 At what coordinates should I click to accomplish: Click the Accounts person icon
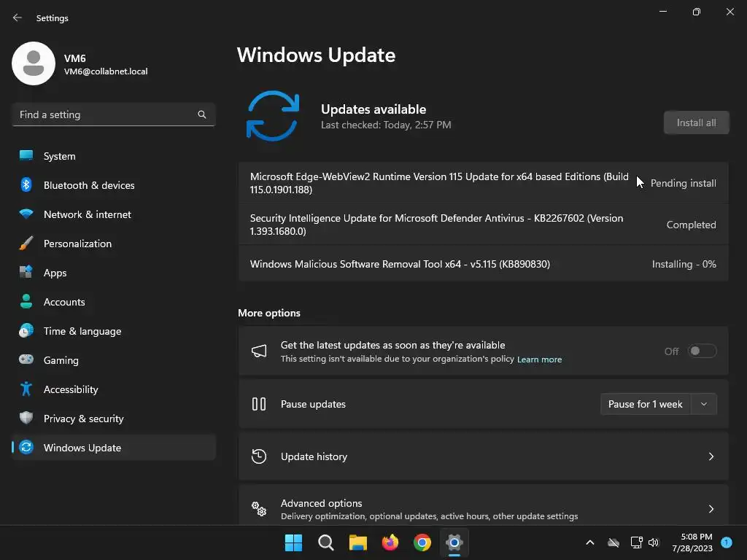pyautogui.click(x=26, y=301)
